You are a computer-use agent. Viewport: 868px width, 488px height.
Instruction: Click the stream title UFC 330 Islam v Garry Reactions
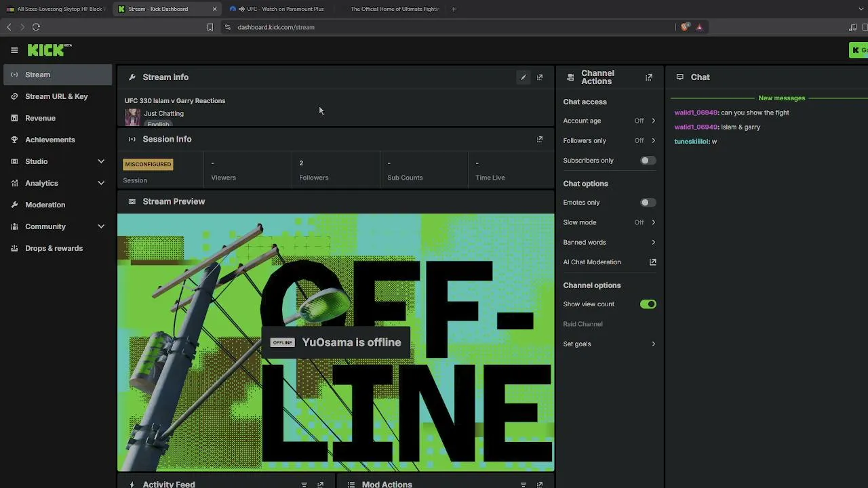175,101
